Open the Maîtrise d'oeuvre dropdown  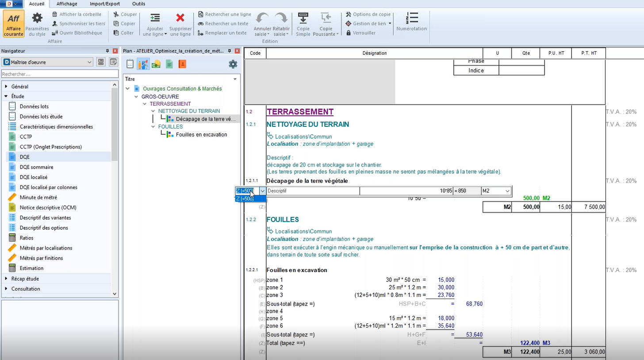[x=48, y=62]
